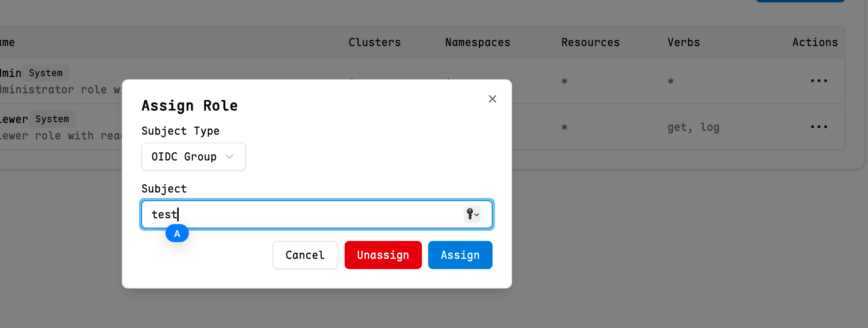Click the Namespaces column header
This screenshot has height=328, width=868.
[478, 42]
